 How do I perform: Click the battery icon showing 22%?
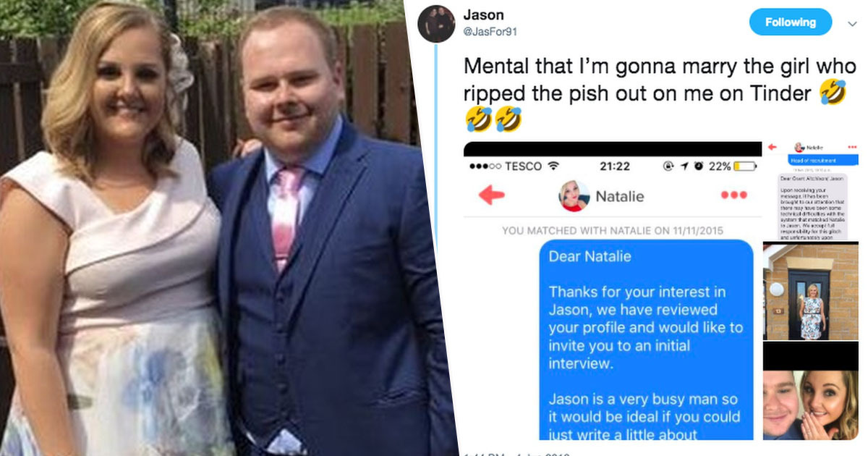745,166
